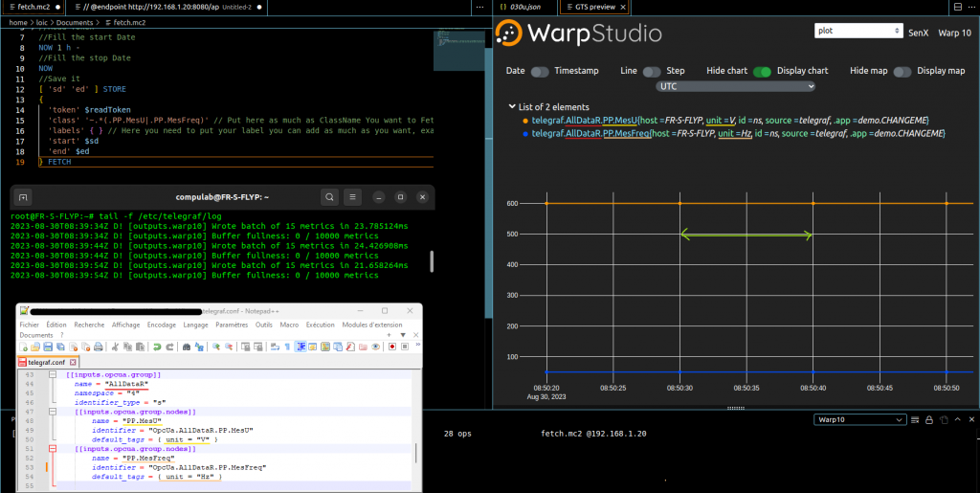Click the lock icon in the output panel

[929, 420]
